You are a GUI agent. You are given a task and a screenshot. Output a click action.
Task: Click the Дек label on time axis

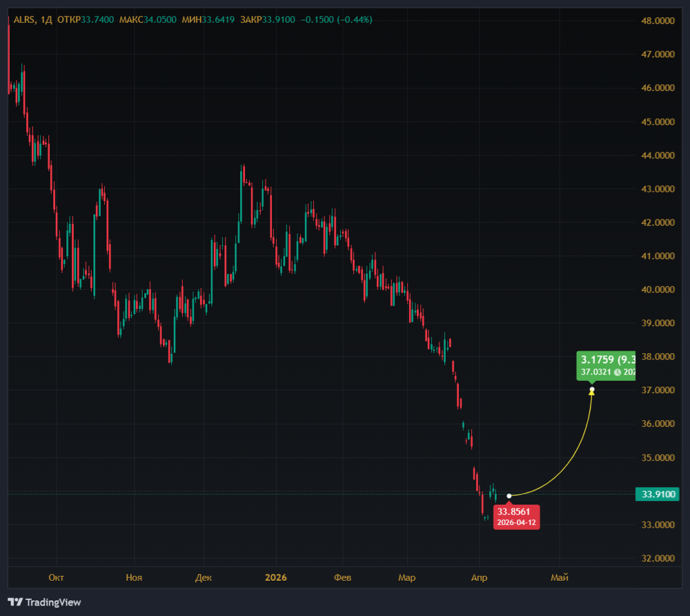point(204,578)
